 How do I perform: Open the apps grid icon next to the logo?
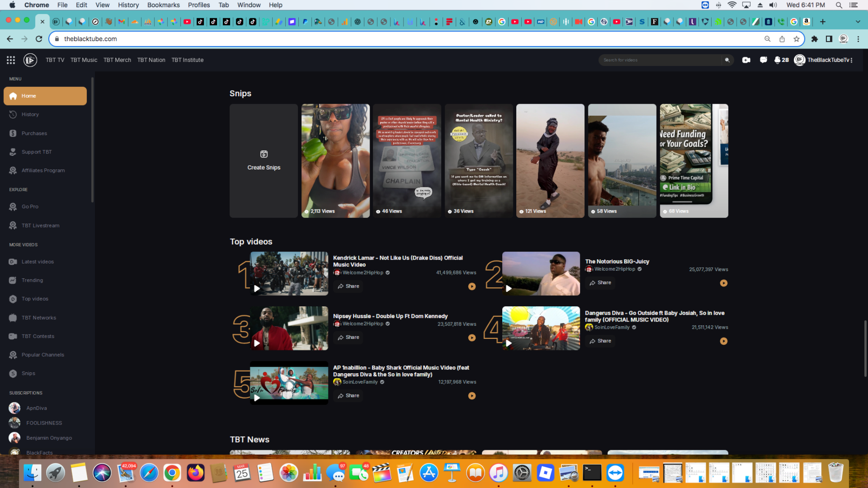[10, 60]
